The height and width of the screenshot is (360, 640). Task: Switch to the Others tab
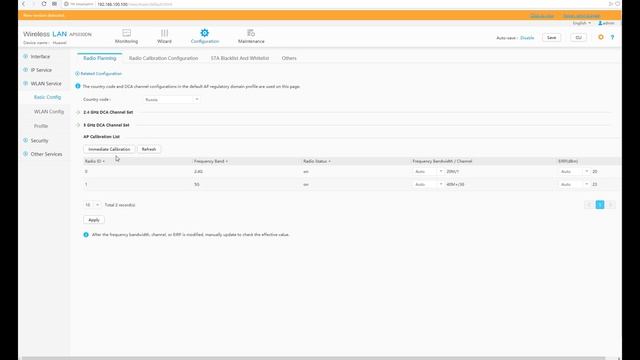point(289,58)
